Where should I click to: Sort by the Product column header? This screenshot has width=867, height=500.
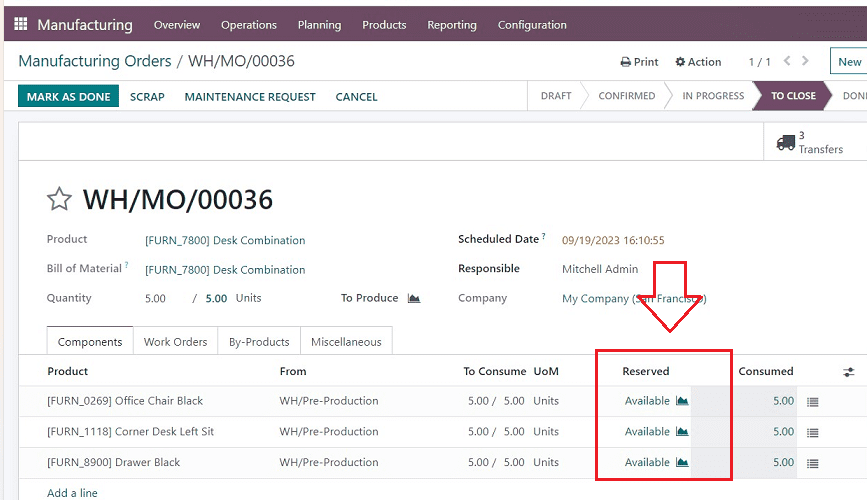67,371
